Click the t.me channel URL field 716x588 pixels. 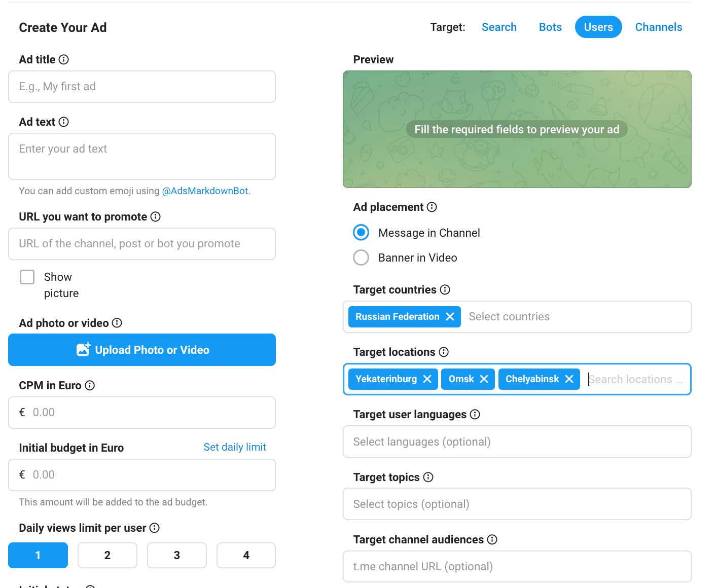pyautogui.click(x=517, y=567)
